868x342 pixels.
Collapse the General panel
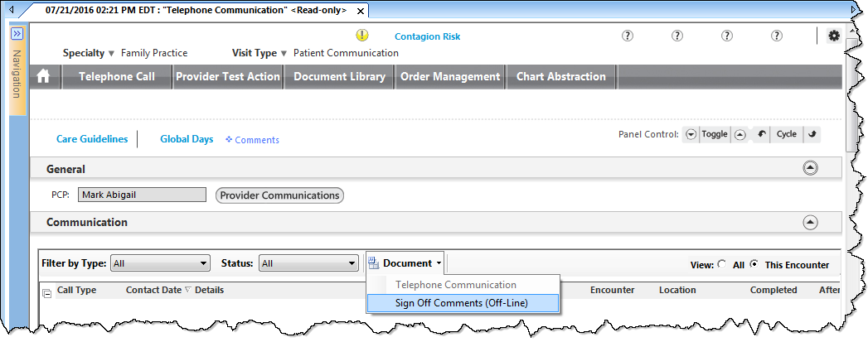[811, 168]
